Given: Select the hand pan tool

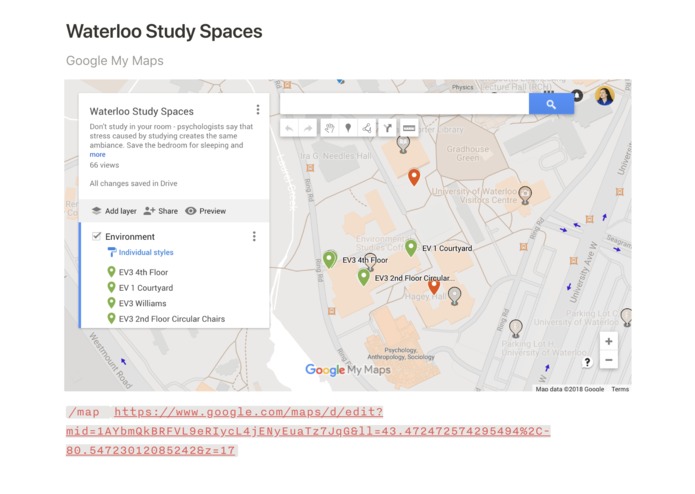Looking at the screenshot, I should point(329,128).
